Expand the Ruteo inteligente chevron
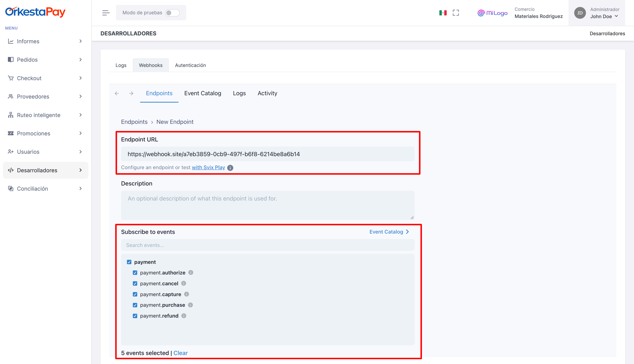 [81, 115]
